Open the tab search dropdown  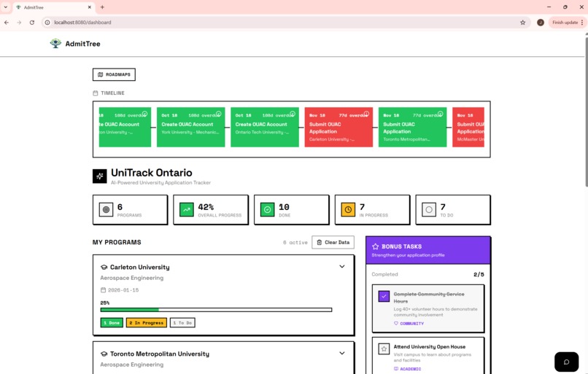tap(6, 7)
